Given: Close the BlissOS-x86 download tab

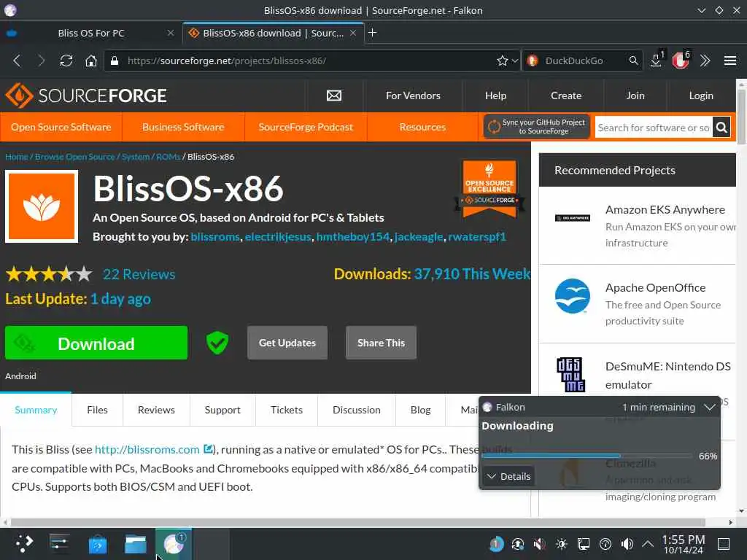Looking at the screenshot, I should [x=353, y=33].
